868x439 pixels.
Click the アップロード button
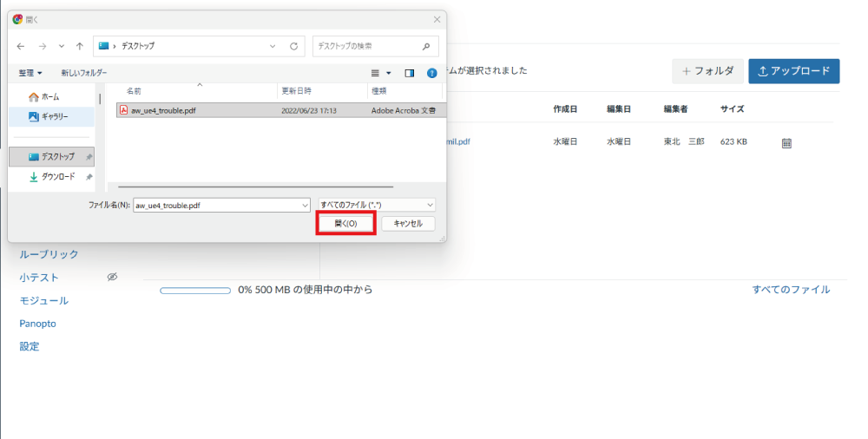click(x=794, y=71)
